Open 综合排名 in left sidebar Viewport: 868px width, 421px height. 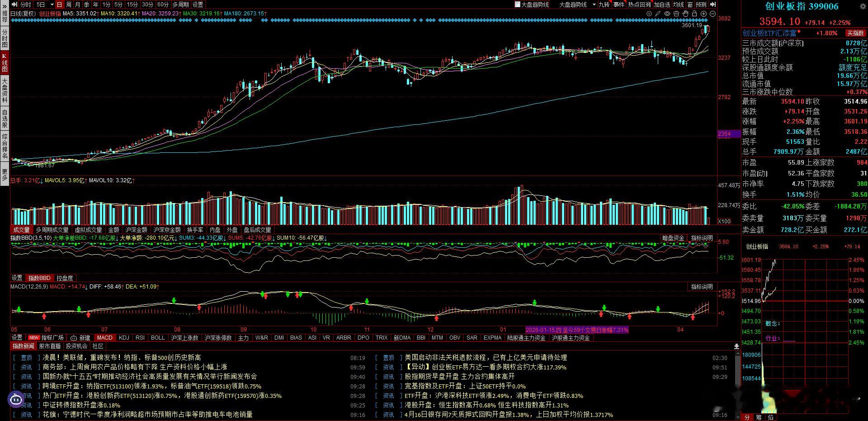(x=5, y=146)
